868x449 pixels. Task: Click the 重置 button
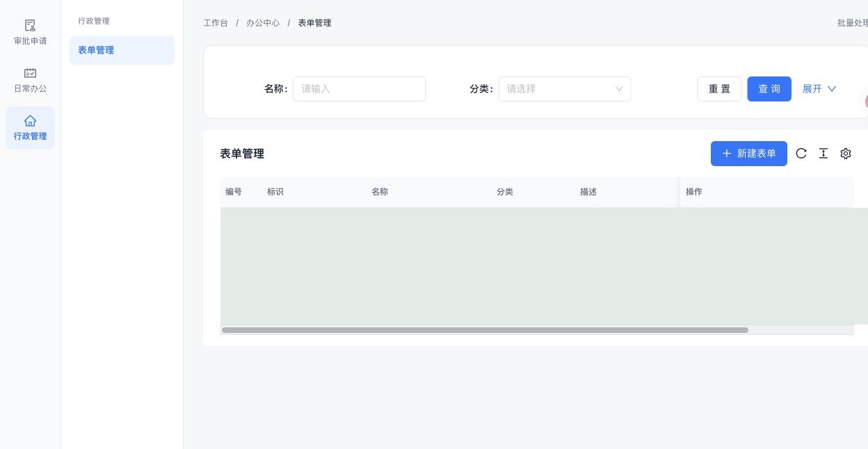719,89
